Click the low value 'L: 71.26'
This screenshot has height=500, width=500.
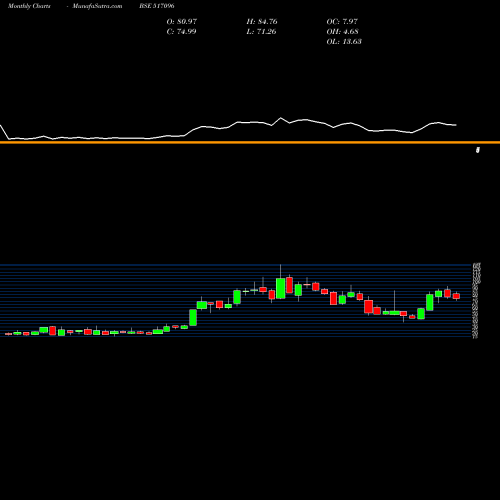click(x=261, y=32)
